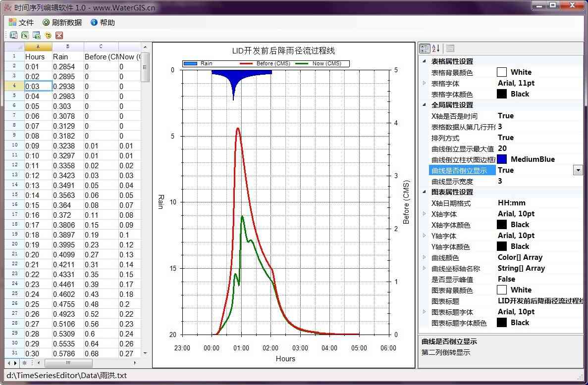Viewport: 588px width, 385px height.
Task: Click the 图表标题字体颜色 Black swatch
Action: pos(502,323)
